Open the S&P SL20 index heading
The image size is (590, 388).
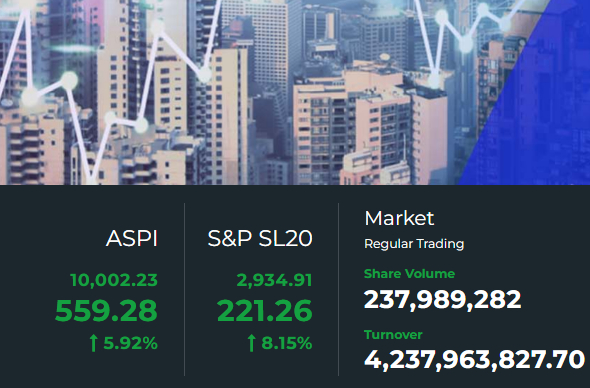coord(260,238)
